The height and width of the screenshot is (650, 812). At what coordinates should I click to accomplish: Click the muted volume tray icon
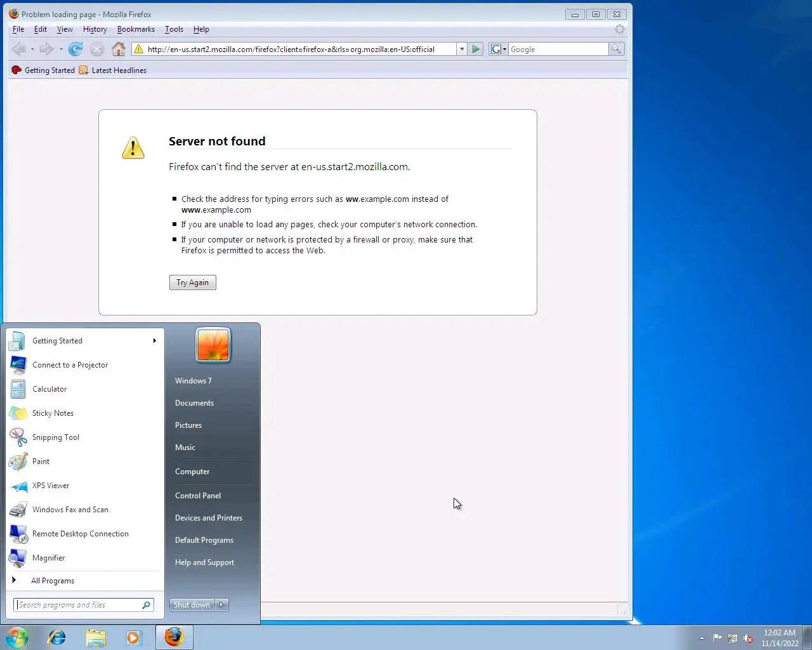click(x=749, y=638)
